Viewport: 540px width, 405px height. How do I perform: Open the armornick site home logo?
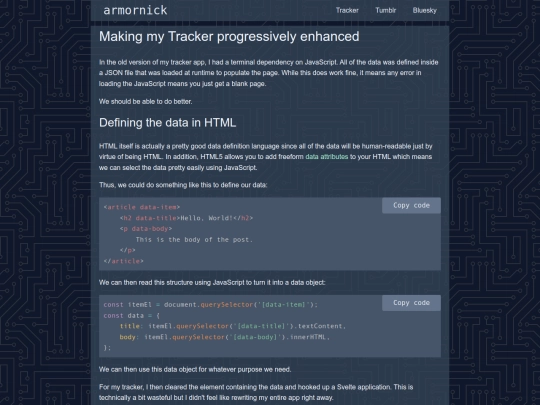135,10
